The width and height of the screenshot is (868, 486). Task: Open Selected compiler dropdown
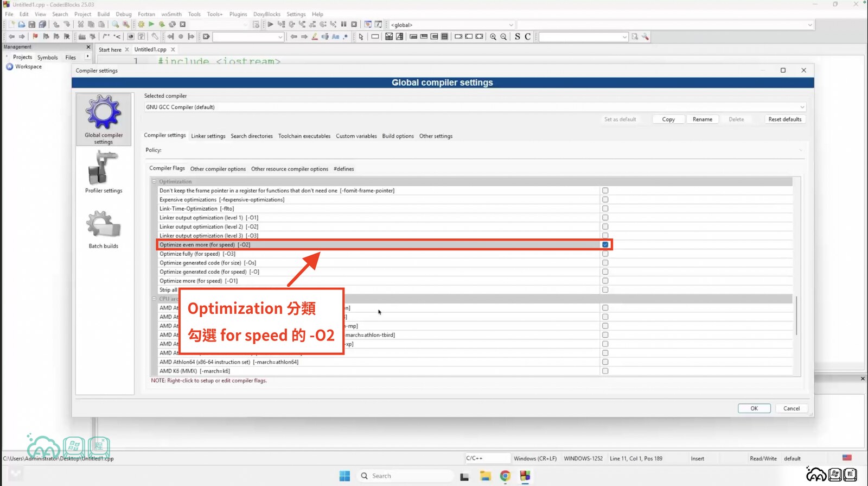475,107
